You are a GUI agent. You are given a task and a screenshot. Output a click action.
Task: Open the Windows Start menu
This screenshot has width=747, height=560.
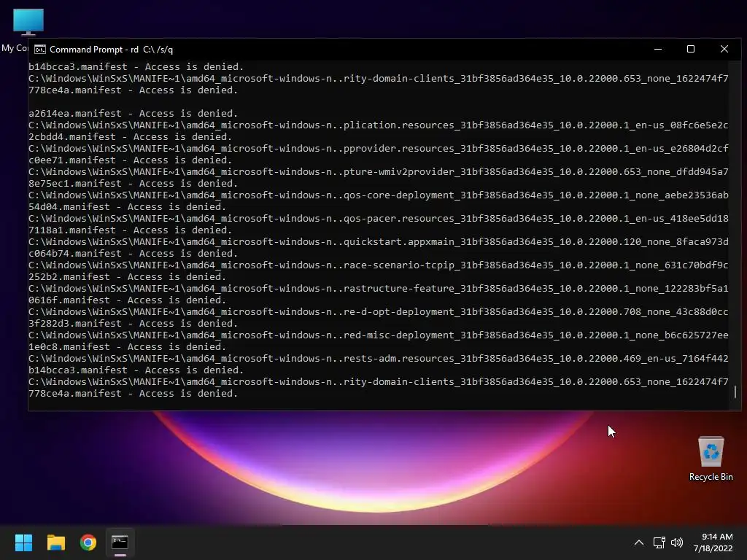23,542
